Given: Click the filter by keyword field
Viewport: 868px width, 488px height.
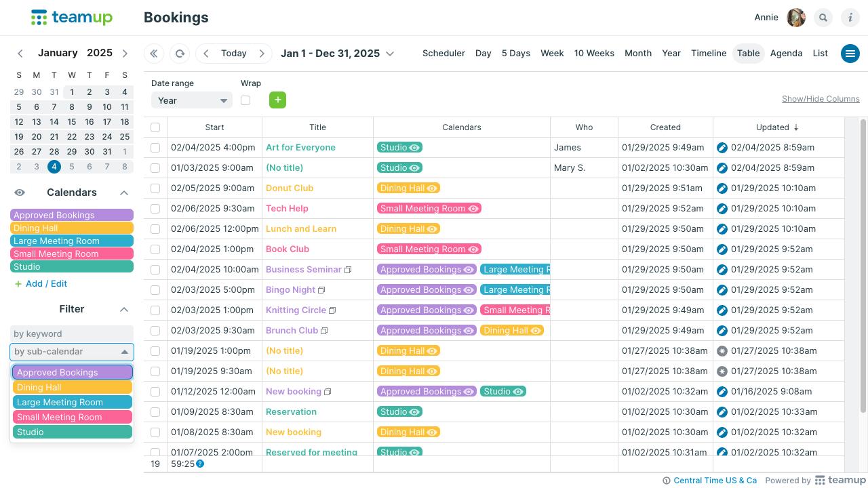Looking at the screenshot, I should (x=72, y=334).
